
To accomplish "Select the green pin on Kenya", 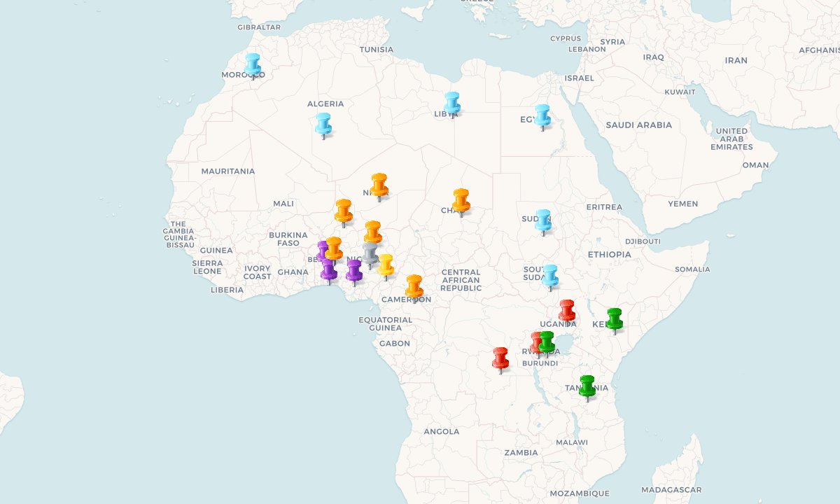I will (x=615, y=318).
